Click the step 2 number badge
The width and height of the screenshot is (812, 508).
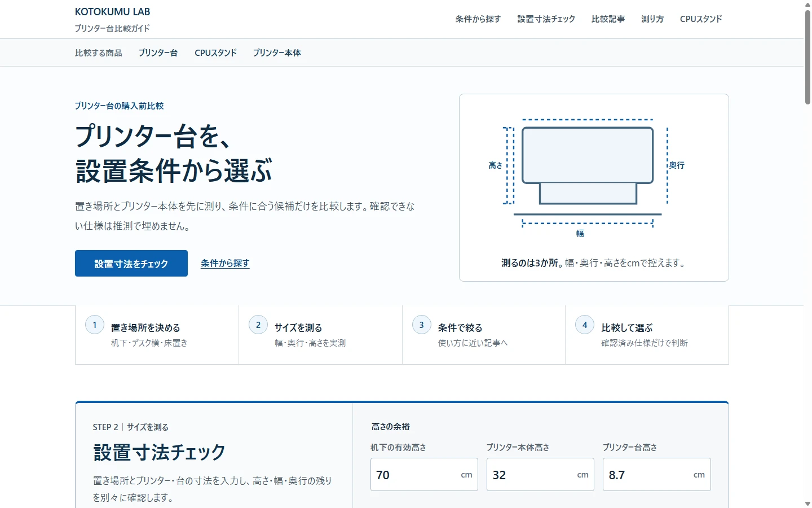258,325
